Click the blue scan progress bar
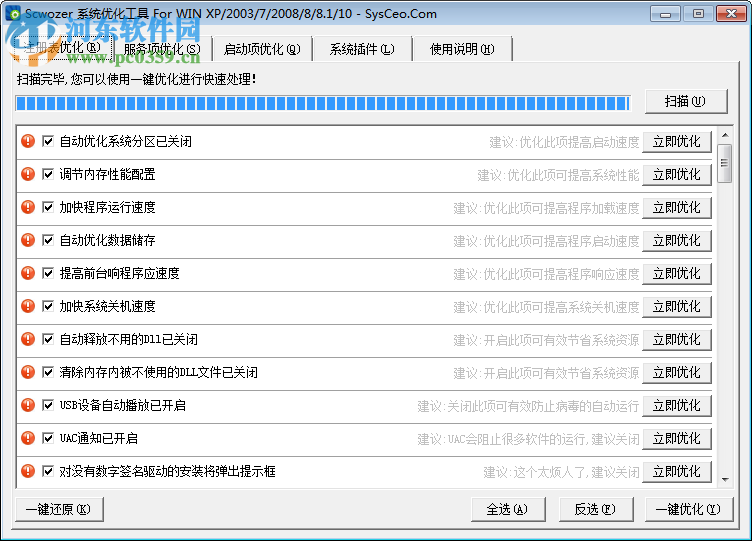 click(x=323, y=103)
